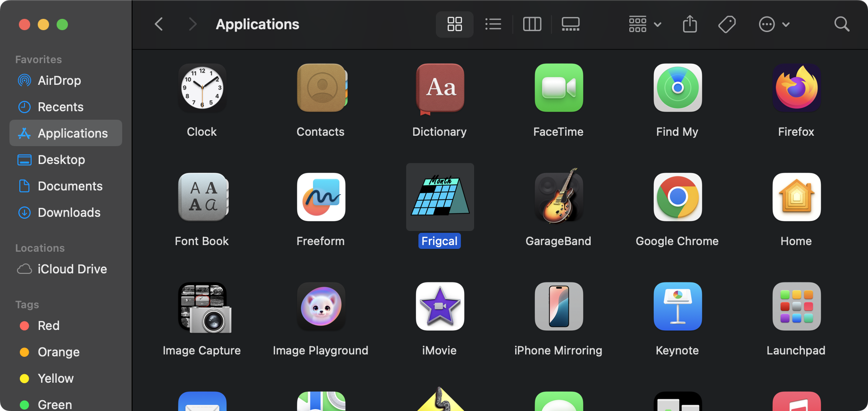Open the group-by options dropdown
This screenshot has width=868, height=411.
pos(645,24)
